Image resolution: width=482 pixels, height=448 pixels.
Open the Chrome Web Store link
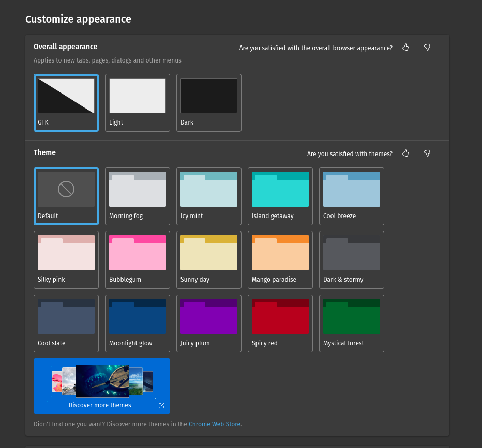point(214,424)
